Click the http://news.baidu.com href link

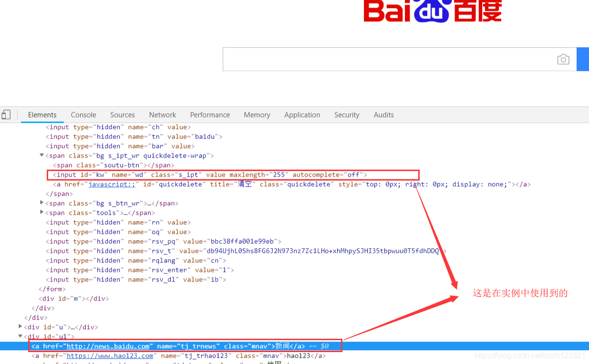pyautogui.click(x=108, y=346)
